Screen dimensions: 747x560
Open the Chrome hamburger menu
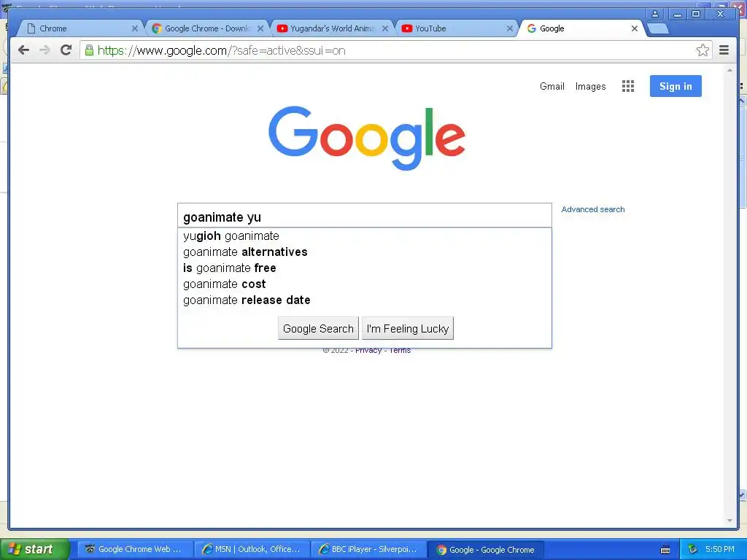pyautogui.click(x=724, y=50)
